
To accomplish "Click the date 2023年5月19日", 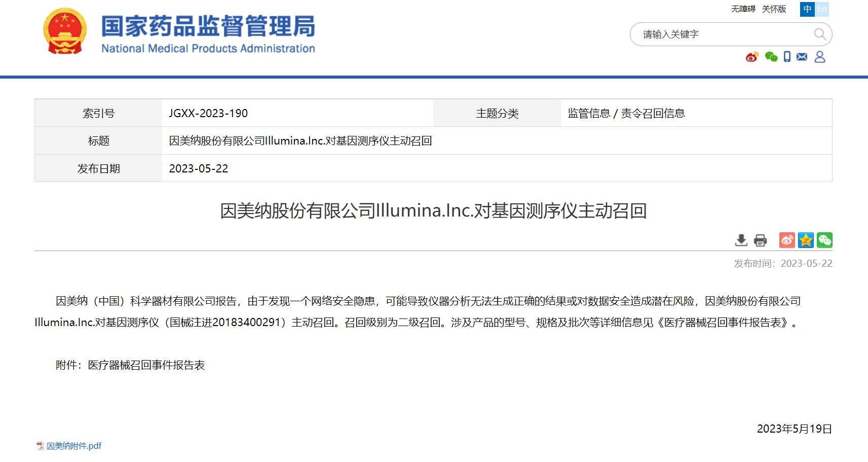I will (x=795, y=429).
